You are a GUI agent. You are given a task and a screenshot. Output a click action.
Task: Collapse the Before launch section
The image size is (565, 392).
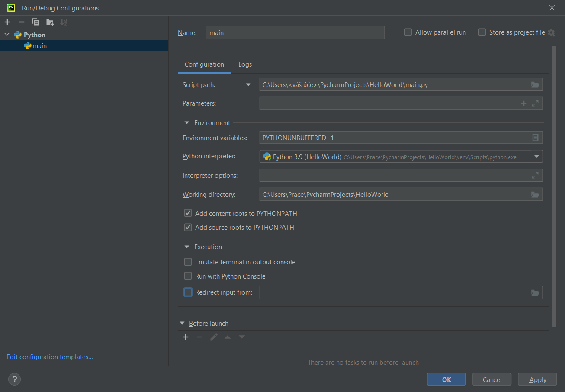(182, 323)
